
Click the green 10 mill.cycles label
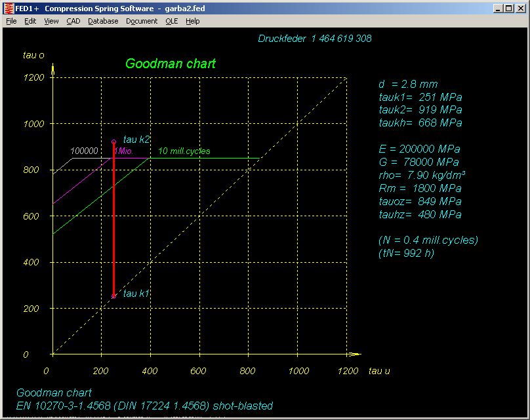[184, 152]
